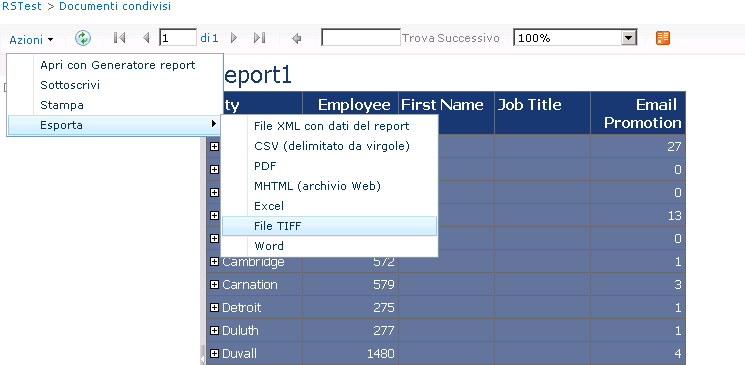Screen dimensions: 745x365
Task: Click the find text search field
Action: pos(361,38)
